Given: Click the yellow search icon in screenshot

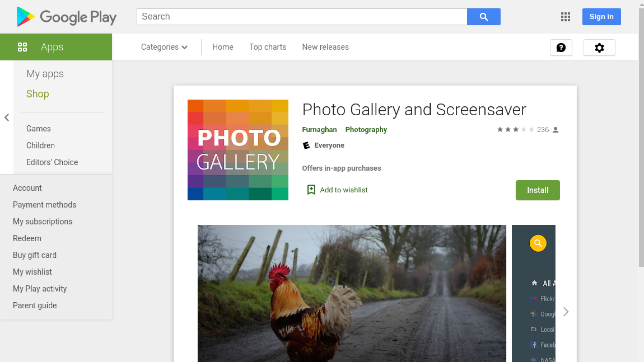Looking at the screenshot, I should coord(538,243).
